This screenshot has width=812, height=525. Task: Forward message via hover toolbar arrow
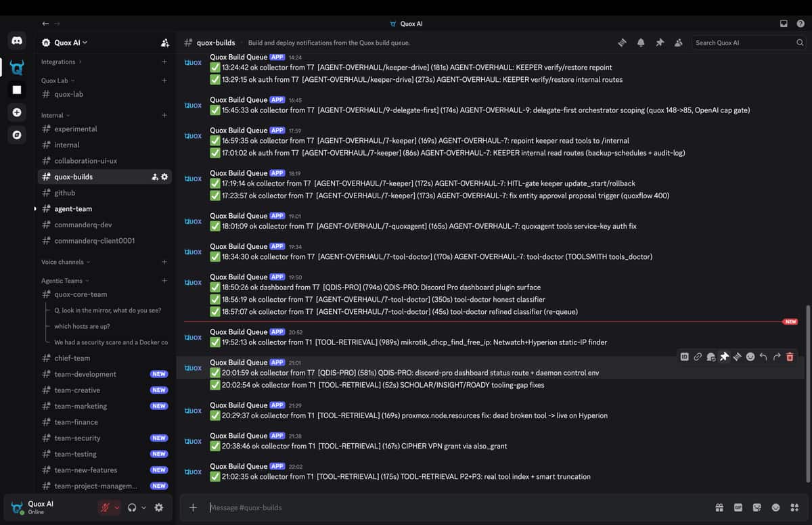tap(776, 357)
